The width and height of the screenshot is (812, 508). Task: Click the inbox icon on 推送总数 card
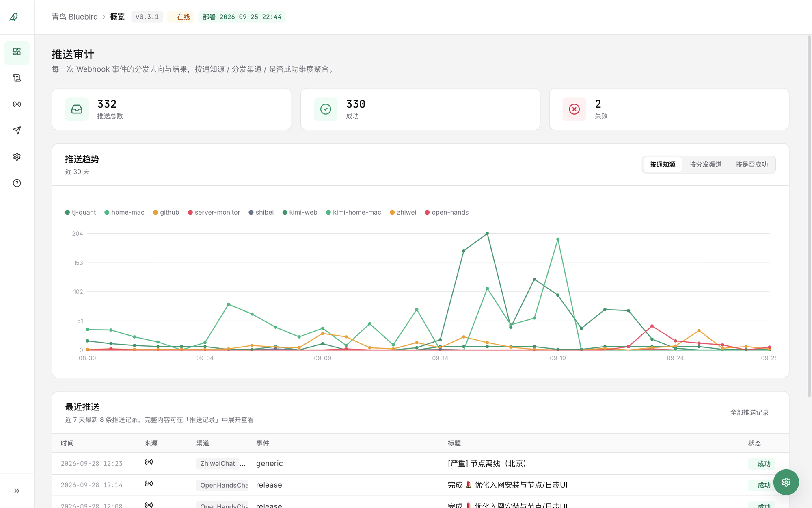[x=77, y=109]
